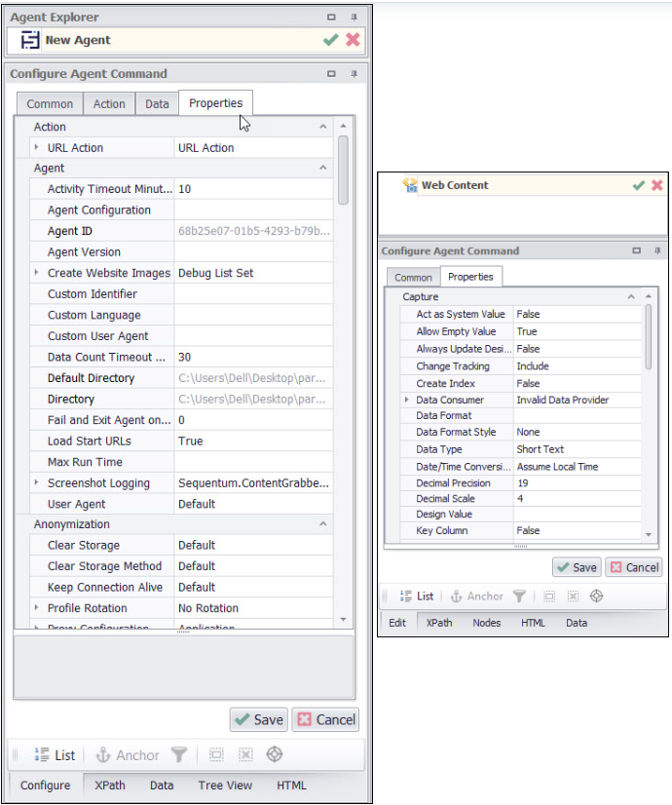The image size is (672, 805).
Task: Open the Tree View tab
Action: click(225, 786)
